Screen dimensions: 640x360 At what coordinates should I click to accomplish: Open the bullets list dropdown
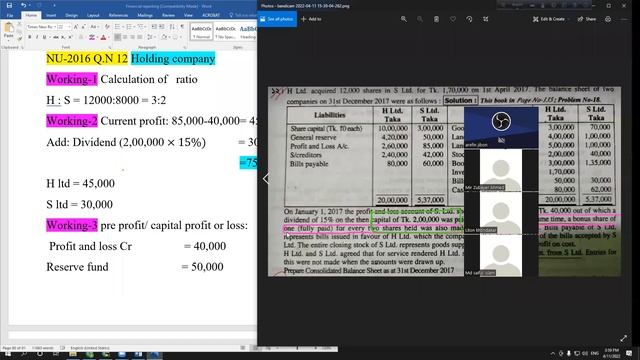(123, 27)
